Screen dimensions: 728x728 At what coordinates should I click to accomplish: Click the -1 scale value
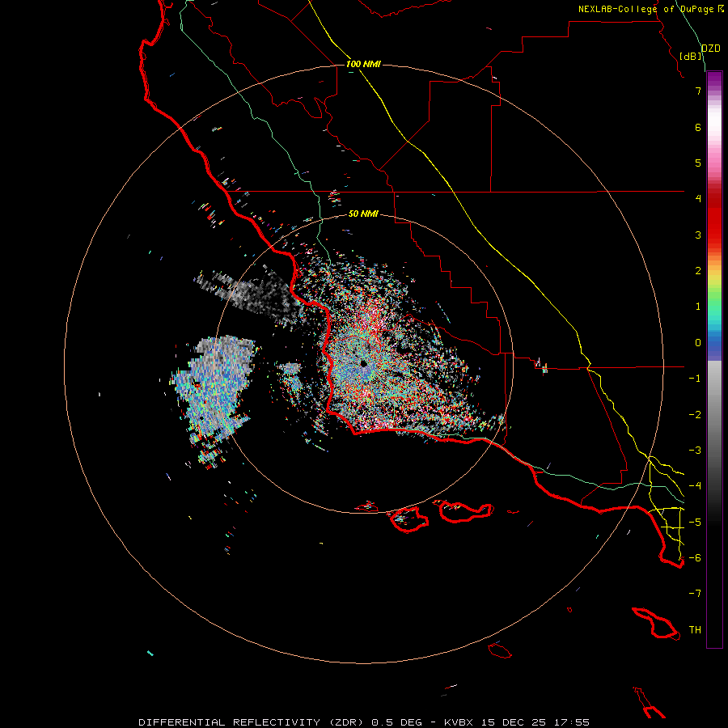click(x=695, y=379)
